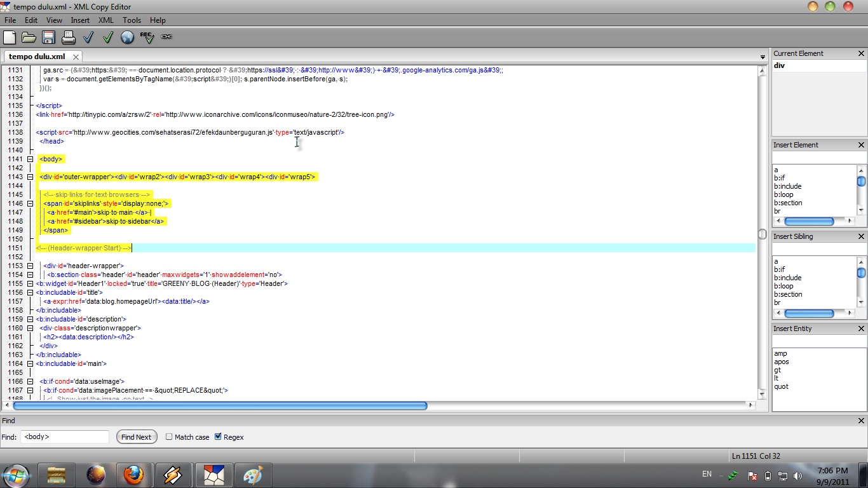Launch Firefox from the taskbar
Screen dimensions: 868x488
pyautogui.click(x=133, y=475)
